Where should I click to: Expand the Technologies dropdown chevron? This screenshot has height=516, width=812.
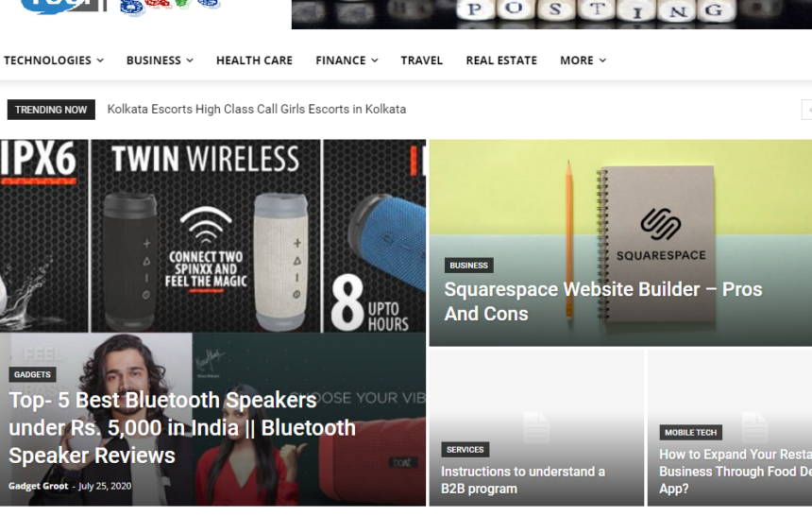100,60
